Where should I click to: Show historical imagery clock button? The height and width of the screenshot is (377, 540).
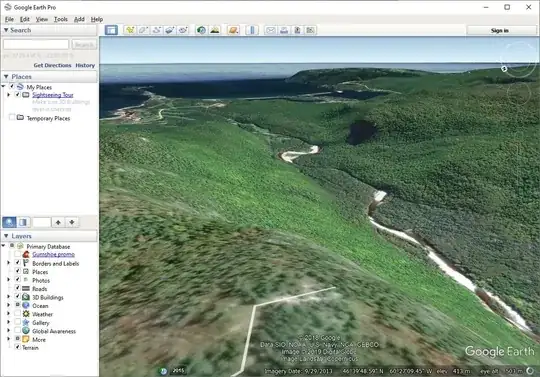(x=201, y=30)
